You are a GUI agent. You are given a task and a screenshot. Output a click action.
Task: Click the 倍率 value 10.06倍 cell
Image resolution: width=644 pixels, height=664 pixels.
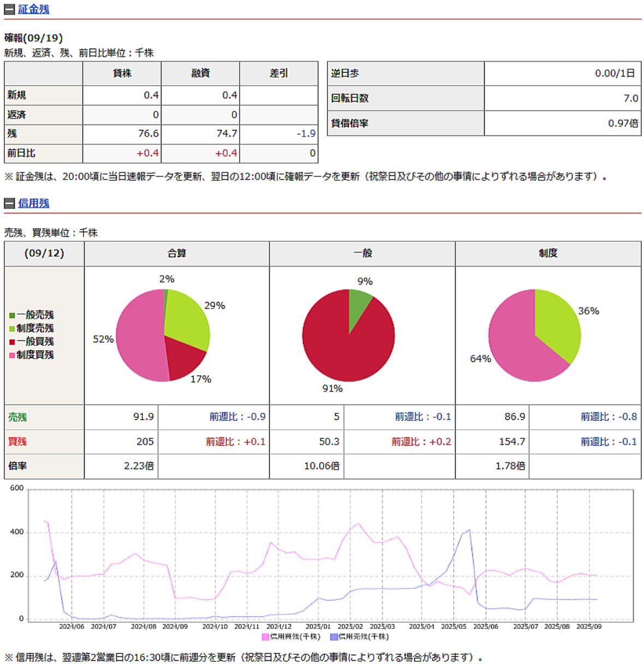pos(321,466)
